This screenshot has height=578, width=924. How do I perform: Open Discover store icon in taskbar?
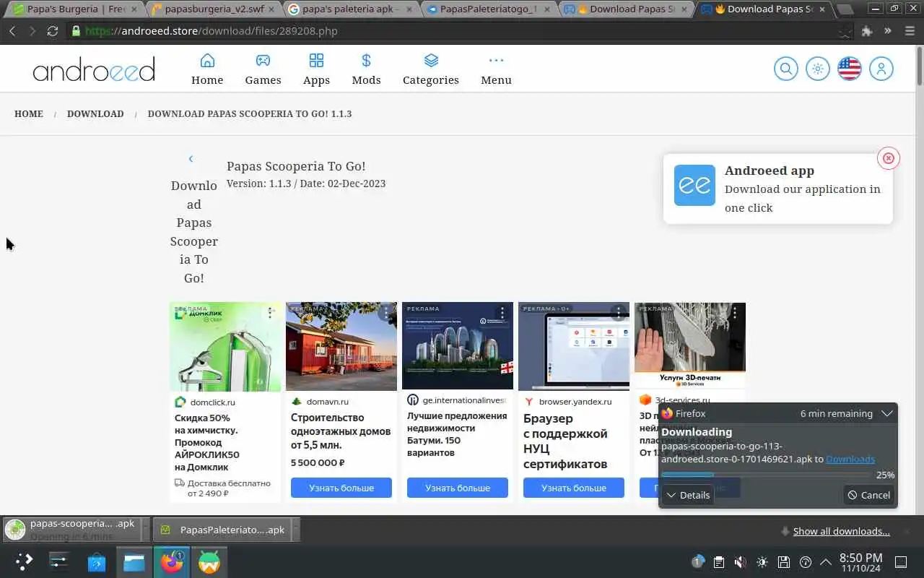point(96,561)
